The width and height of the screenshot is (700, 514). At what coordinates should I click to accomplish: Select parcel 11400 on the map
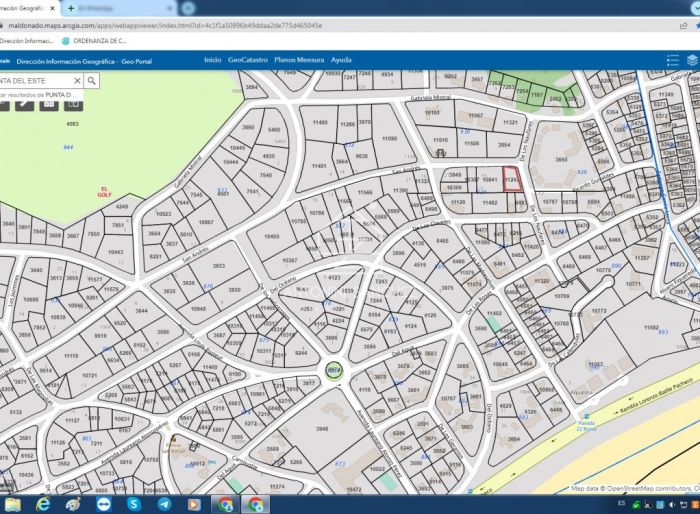(320, 122)
